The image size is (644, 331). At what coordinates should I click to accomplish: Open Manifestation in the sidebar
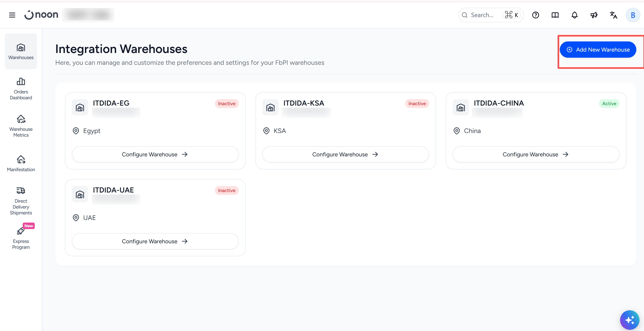point(21,163)
